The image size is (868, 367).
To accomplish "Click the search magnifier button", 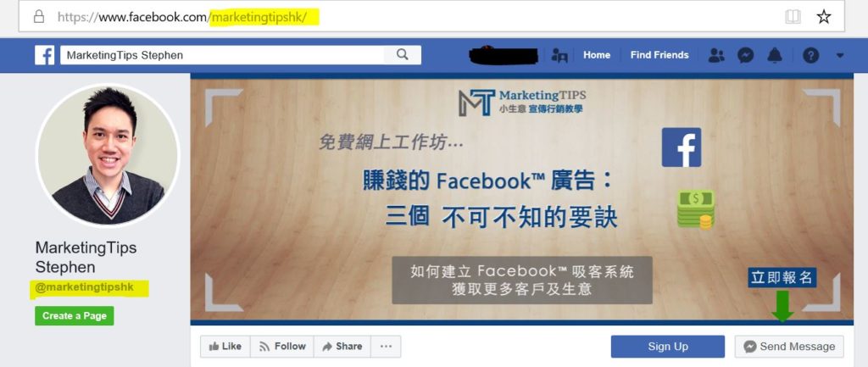I will click(403, 55).
